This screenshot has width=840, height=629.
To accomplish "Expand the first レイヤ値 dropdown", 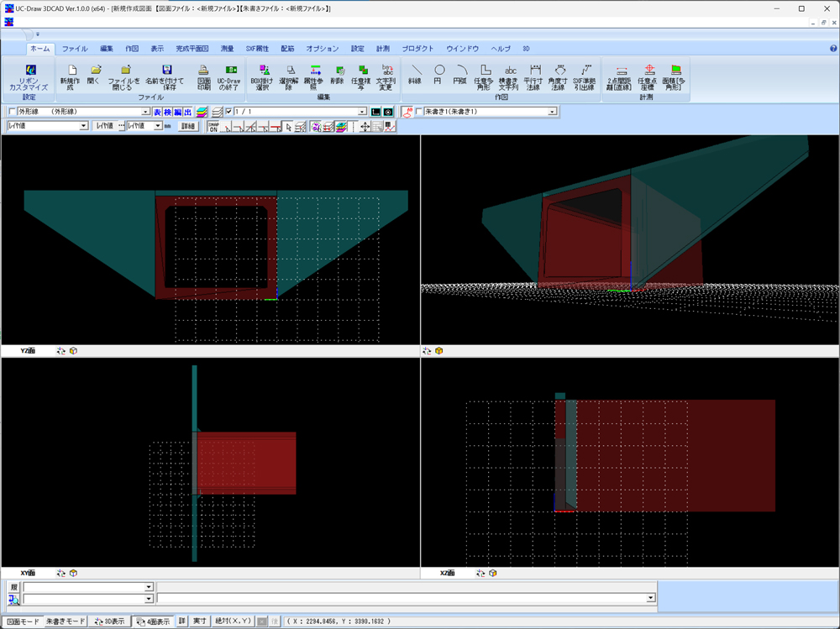I will [x=83, y=126].
